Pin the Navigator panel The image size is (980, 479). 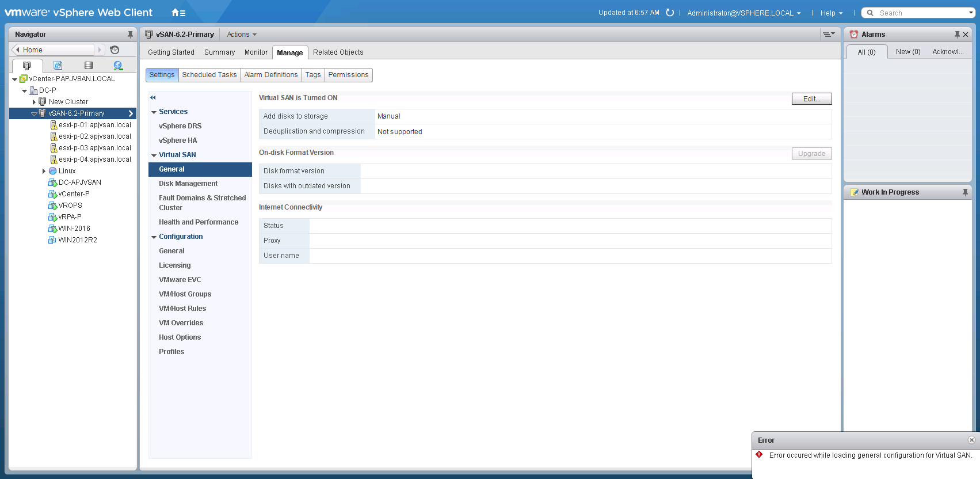[130, 35]
